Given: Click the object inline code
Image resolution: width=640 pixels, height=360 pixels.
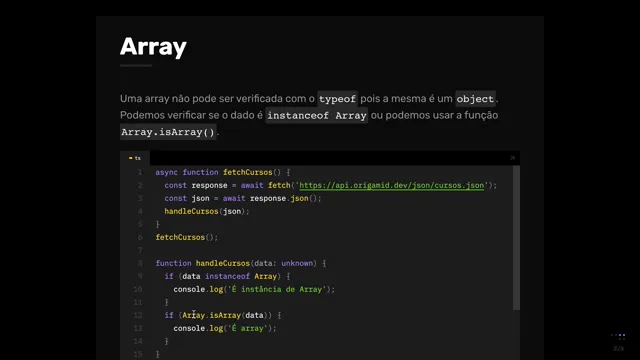Looking at the screenshot, I should coord(475,99).
